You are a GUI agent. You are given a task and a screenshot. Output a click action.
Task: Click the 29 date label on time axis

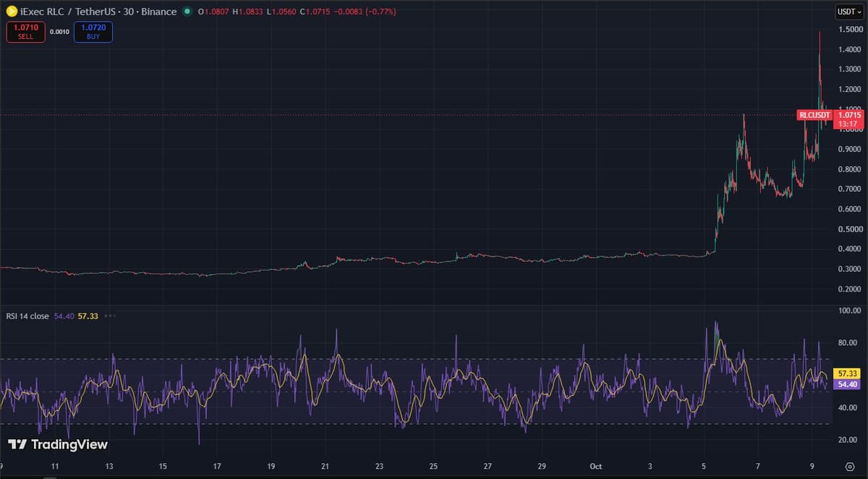coord(542,466)
